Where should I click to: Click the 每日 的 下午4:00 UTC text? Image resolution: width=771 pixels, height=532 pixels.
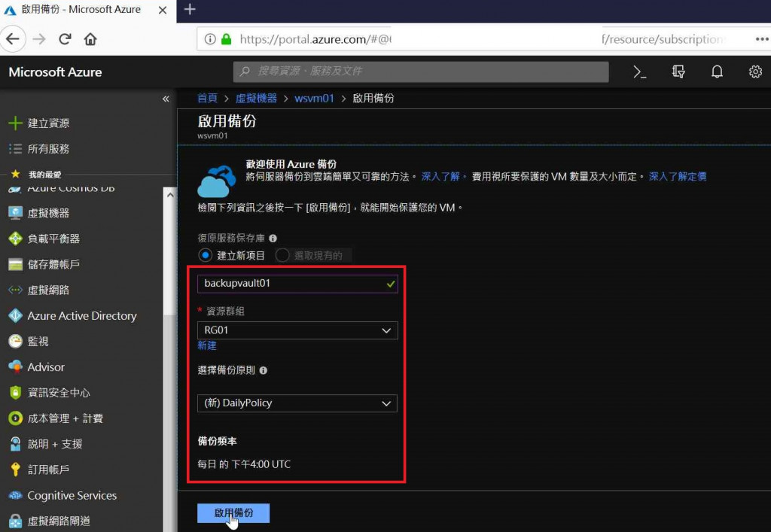point(244,464)
